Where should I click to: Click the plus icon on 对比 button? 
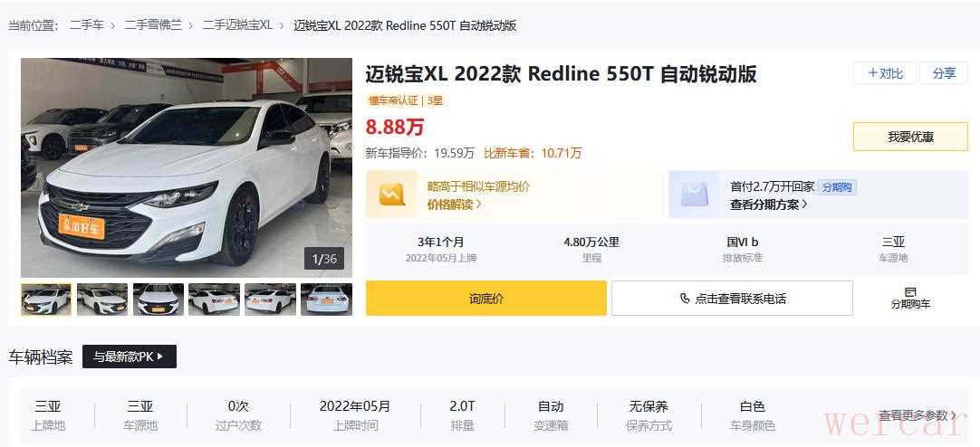click(872, 73)
